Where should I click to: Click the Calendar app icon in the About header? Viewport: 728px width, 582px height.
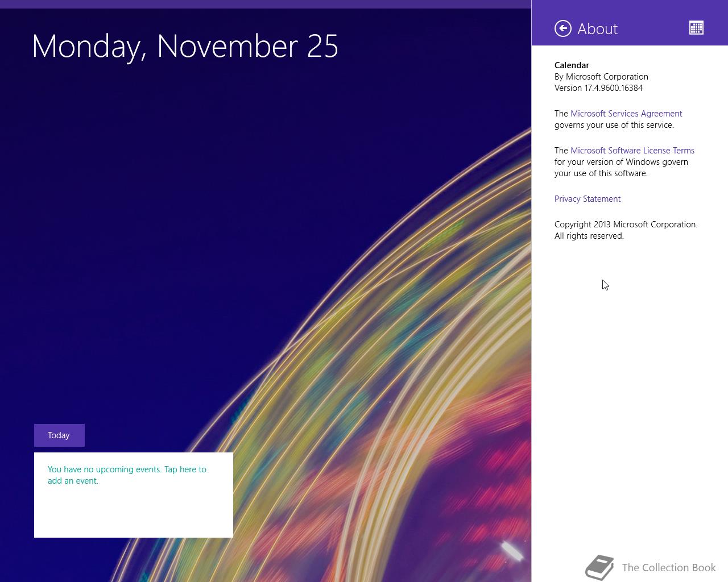point(696,28)
